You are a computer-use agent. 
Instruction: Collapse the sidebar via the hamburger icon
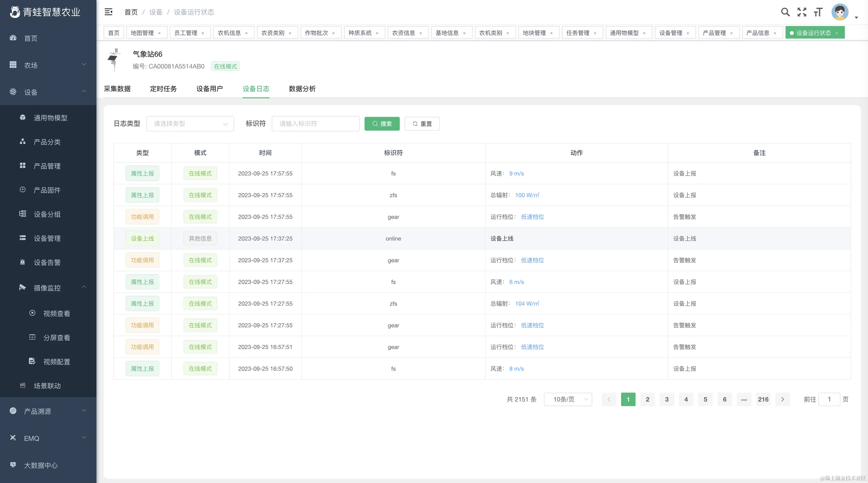(x=108, y=12)
